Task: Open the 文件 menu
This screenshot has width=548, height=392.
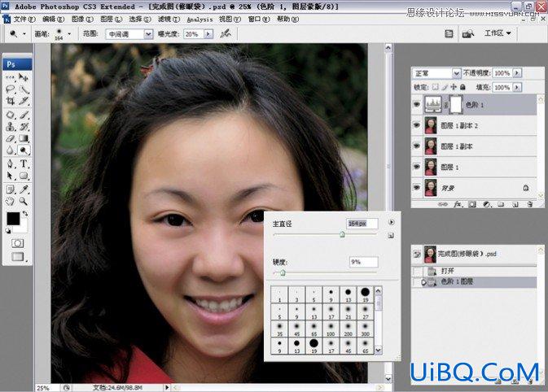Action: point(24,20)
